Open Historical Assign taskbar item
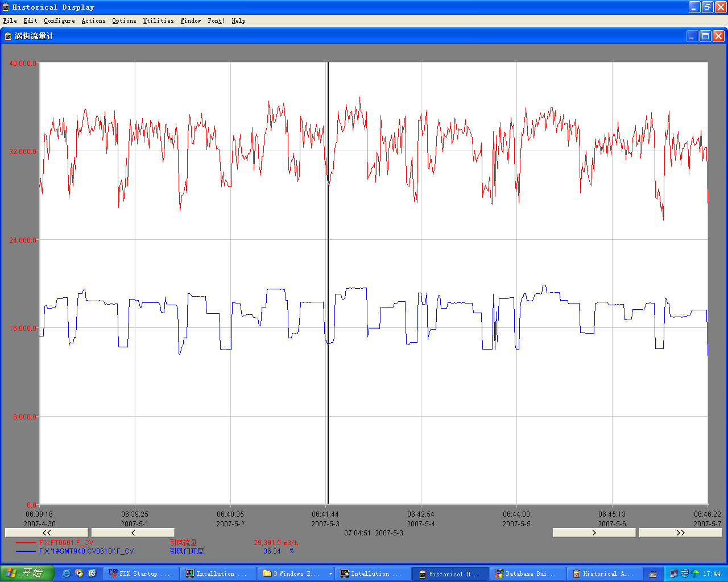This screenshot has height=582, width=728. pos(603,574)
